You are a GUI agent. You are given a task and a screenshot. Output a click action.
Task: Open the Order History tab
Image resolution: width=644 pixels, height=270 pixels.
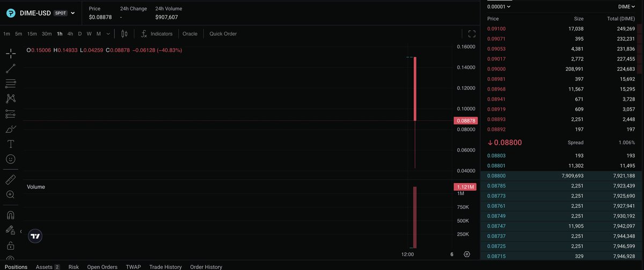tap(206, 266)
